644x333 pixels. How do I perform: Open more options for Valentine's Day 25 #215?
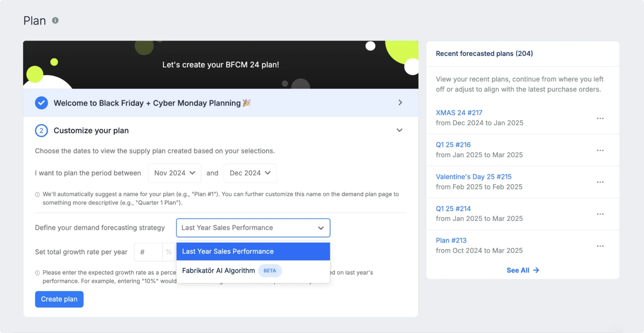point(600,182)
